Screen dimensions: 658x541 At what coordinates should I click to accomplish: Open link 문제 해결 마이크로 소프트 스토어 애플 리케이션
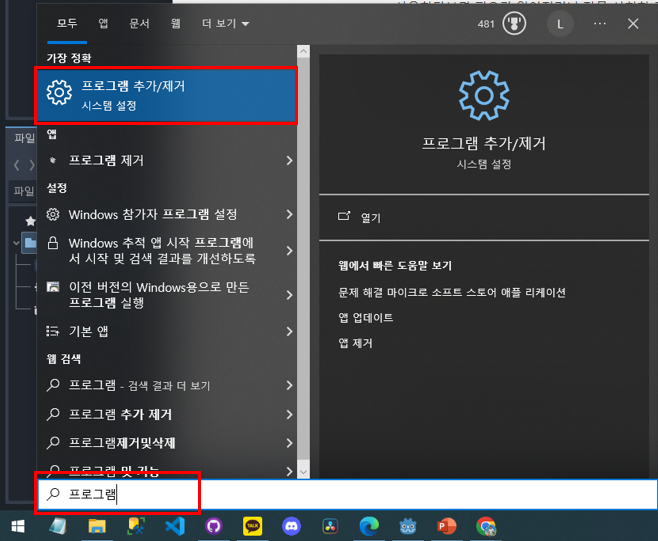point(452,292)
